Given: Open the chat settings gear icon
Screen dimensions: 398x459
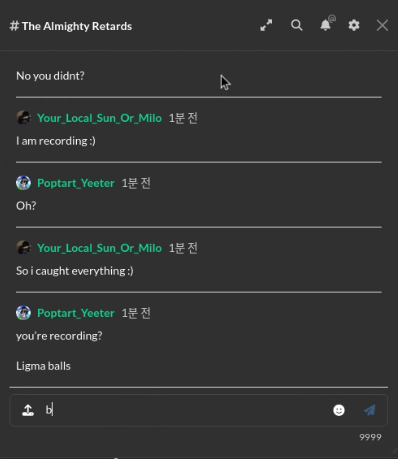Looking at the screenshot, I should pos(354,25).
